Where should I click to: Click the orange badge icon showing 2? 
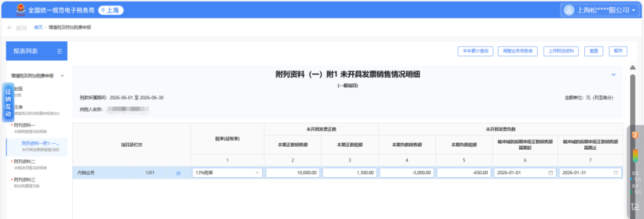point(635,135)
